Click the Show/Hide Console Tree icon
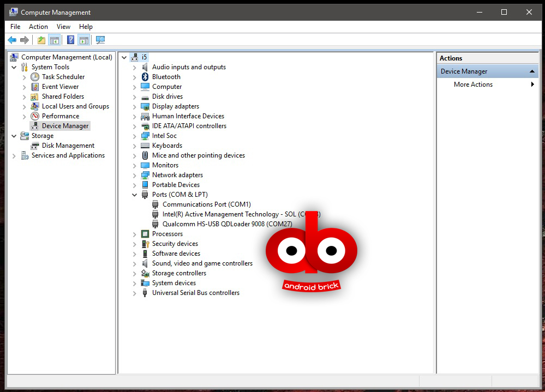The width and height of the screenshot is (545, 392). coord(54,40)
